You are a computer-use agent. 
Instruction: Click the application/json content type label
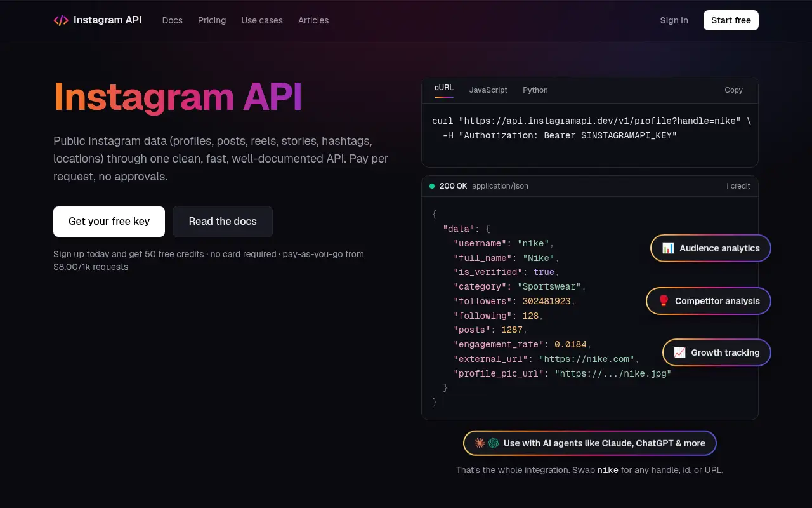(500, 186)
